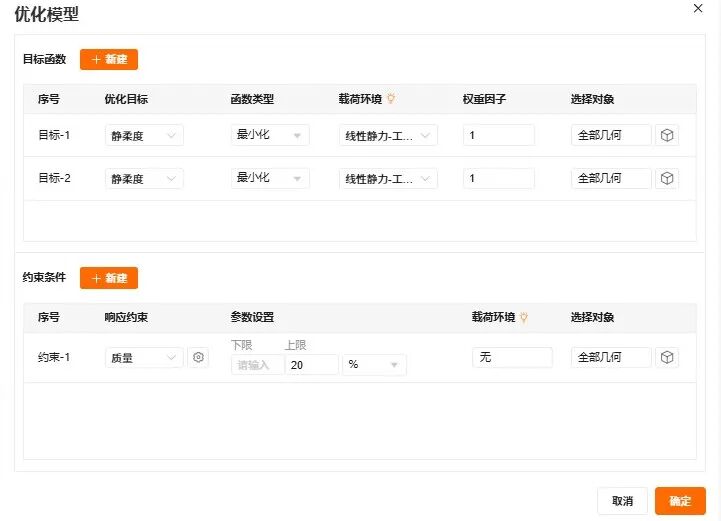Click the 约束-1 row label
The width and height of the screenshot is (721, 521).
click(54, 357)
